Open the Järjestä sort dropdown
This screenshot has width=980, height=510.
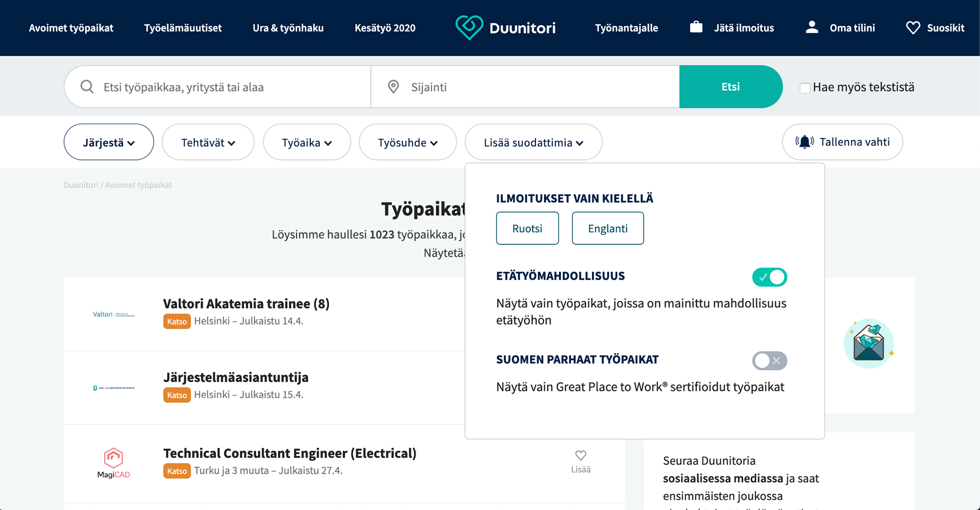coord(109,142)
